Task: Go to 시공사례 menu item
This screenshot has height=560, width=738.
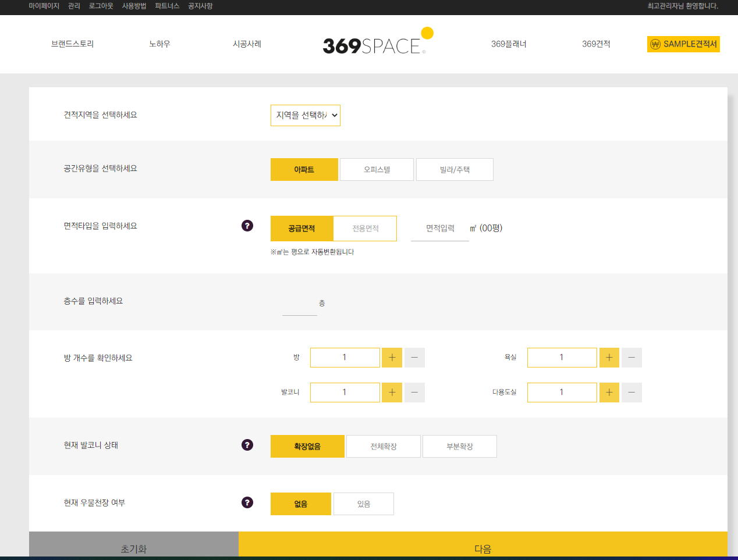Action: click(x=247, y=44)
